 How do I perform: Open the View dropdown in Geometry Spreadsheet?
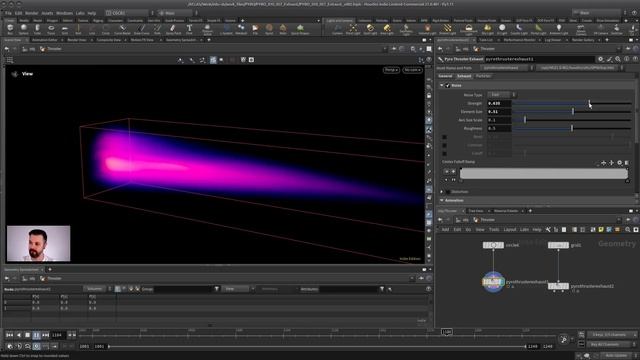[238, 289]
